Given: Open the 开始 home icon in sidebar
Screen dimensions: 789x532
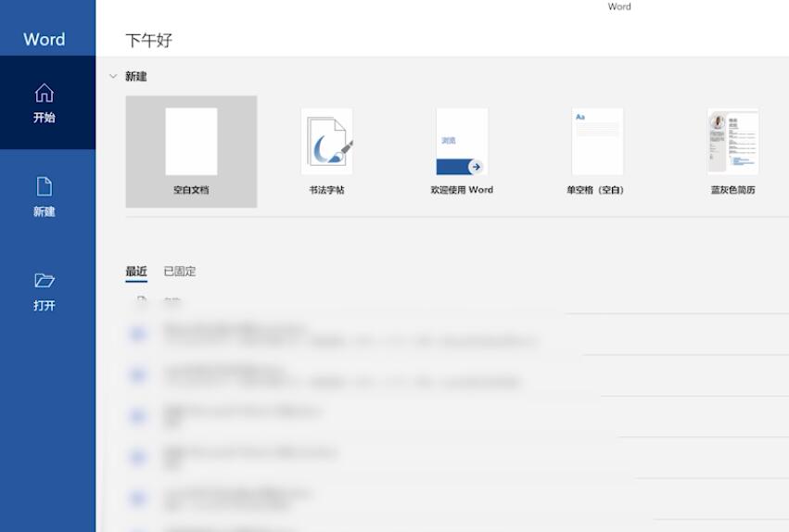Looking at the screenshot, I should coord(45,93).
